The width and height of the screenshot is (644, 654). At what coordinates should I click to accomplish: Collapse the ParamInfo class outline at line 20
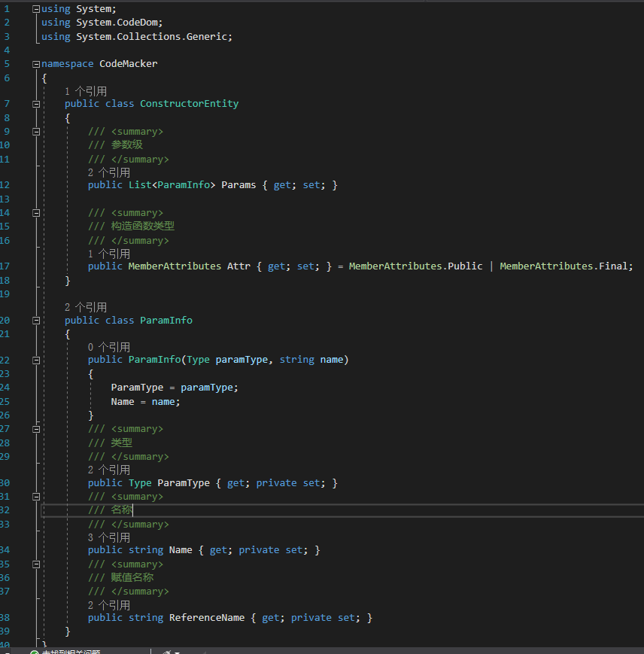(x=36, y=321)
